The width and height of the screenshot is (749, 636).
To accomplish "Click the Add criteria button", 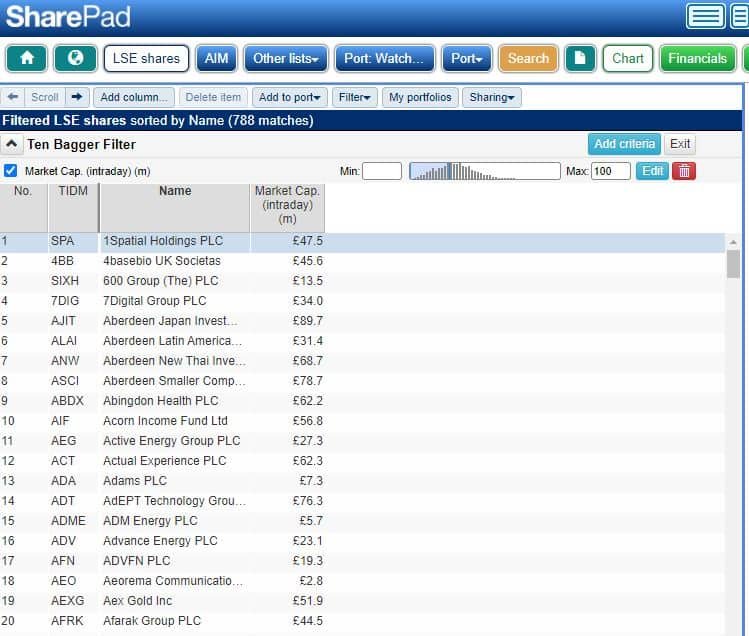I will tap(624, 144).
